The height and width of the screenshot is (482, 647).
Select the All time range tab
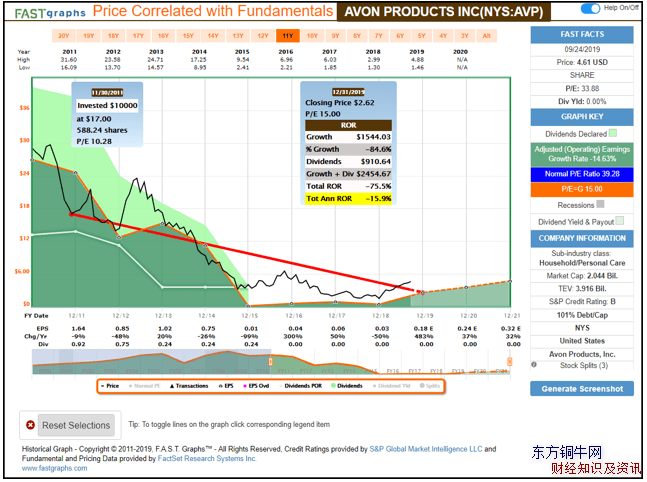click(x=486, y=36)
